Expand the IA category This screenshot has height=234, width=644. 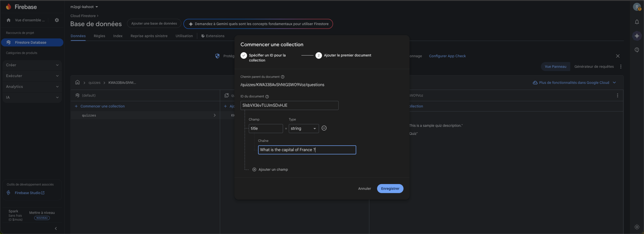(32, 97)
